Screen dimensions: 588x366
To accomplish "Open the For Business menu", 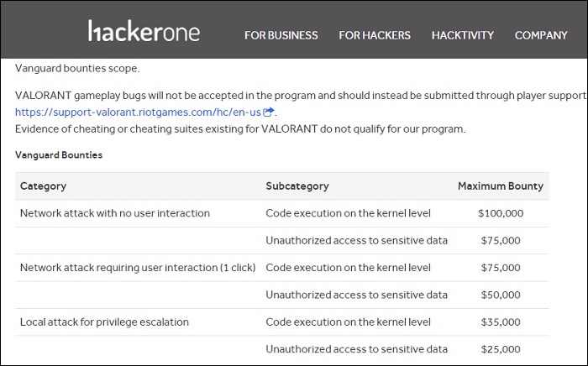I will [x=281, y=35].
